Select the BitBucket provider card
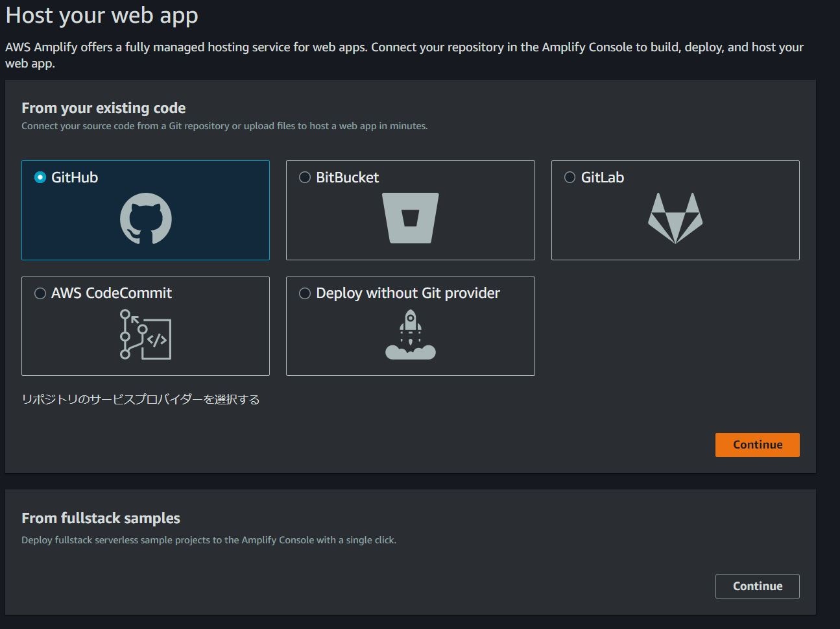840x629 pixels. [x=410, y=210]
